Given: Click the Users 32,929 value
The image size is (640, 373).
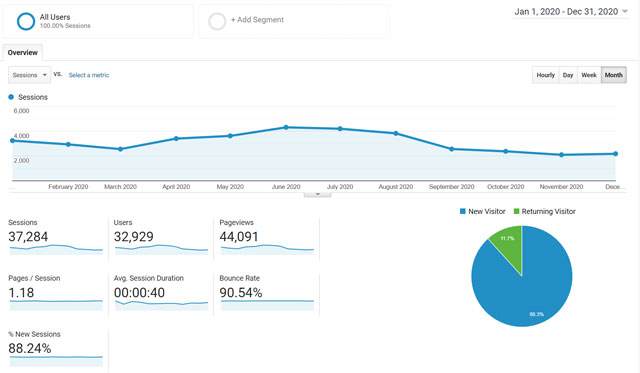Looking at the screenshot, I should tap(133, 237).
